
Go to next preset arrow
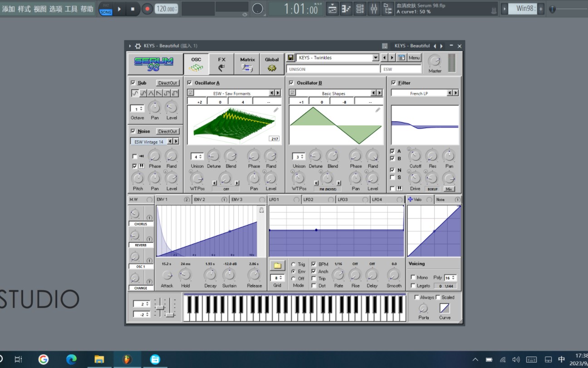coord(392,58)
